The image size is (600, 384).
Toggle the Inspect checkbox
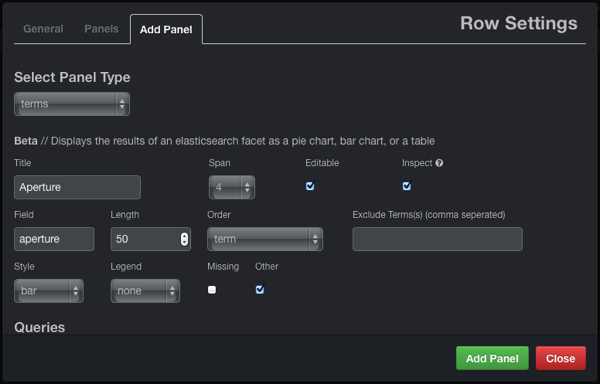tap(407, 186)
